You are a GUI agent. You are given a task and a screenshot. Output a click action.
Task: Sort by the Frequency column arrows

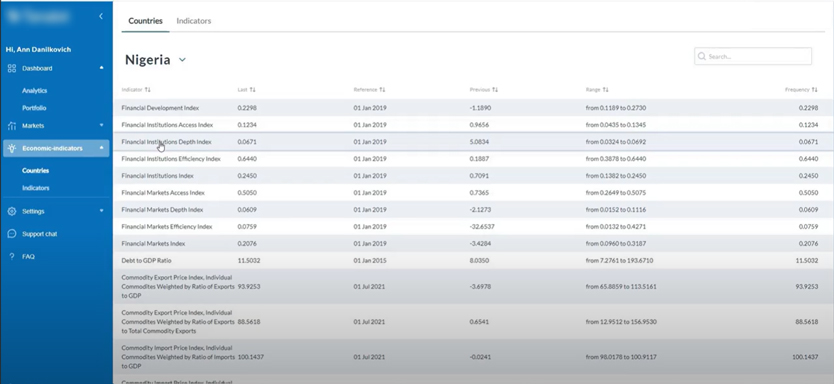[x=815, y=90]
